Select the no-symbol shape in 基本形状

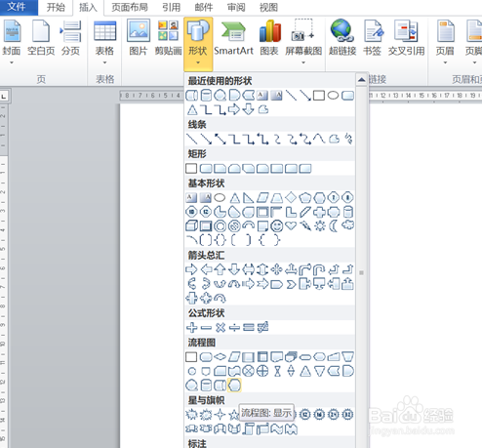234,225
